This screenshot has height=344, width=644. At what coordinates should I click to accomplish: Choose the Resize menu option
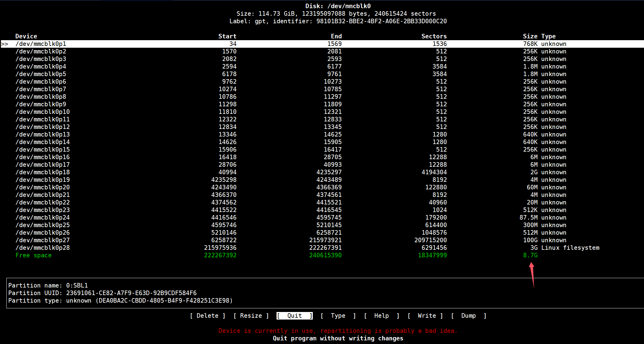coord(251,316)
